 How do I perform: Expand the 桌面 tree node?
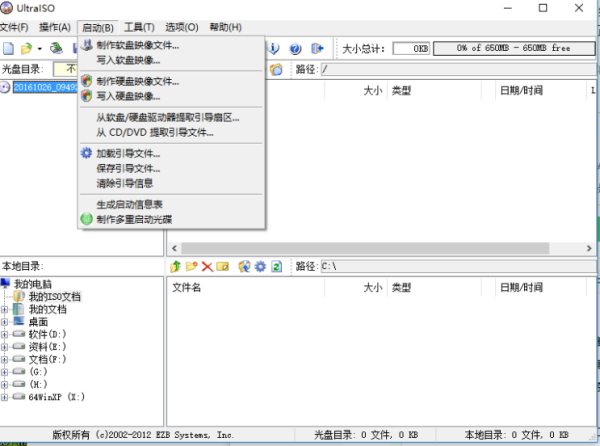4,322
